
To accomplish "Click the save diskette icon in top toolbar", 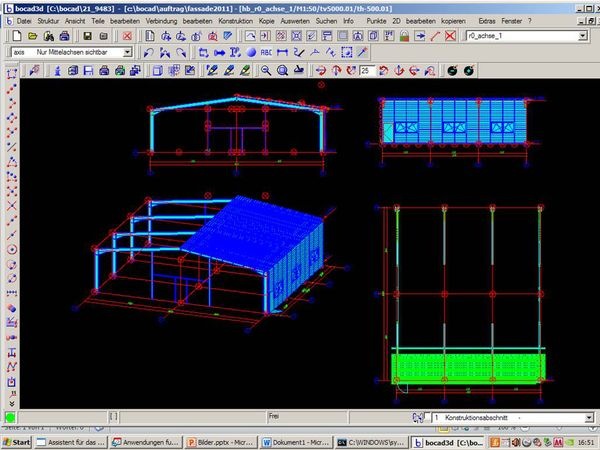I will 88,36.
